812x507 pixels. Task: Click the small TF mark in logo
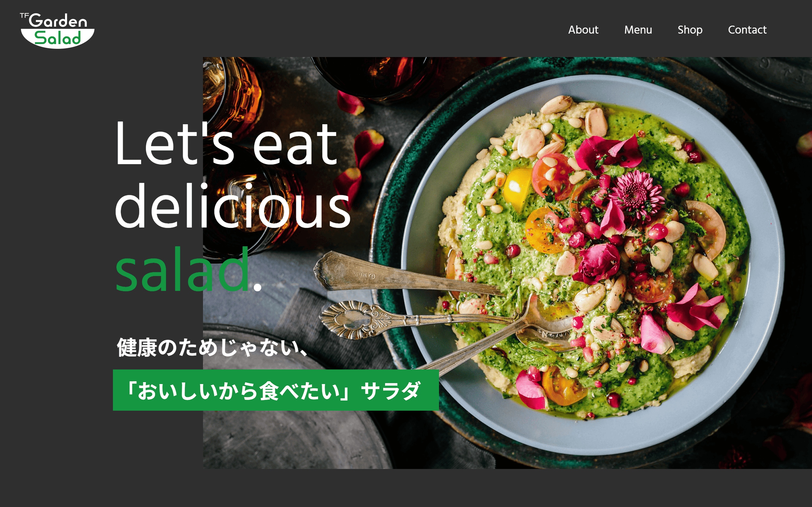[24, 16]
